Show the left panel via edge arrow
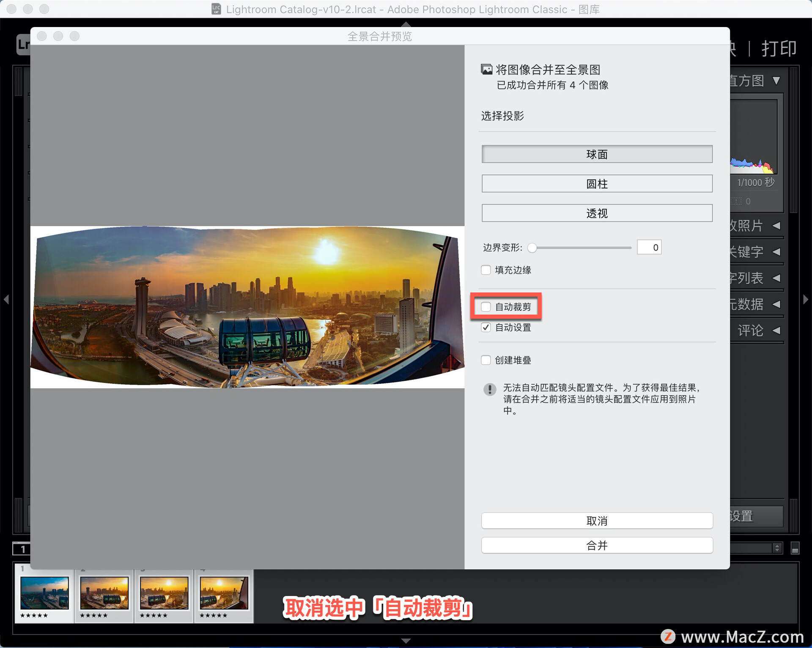 (6, 299)
